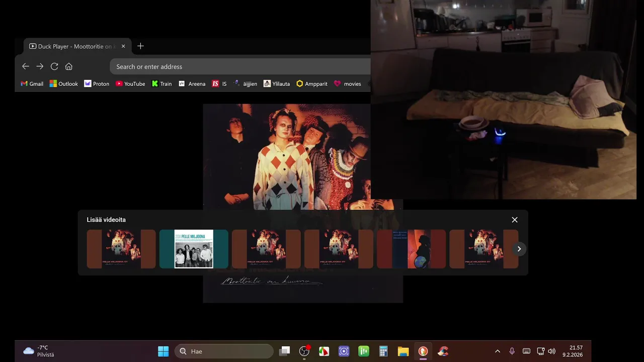Open the Calculator from the taskbar

(x=383, y=351)
